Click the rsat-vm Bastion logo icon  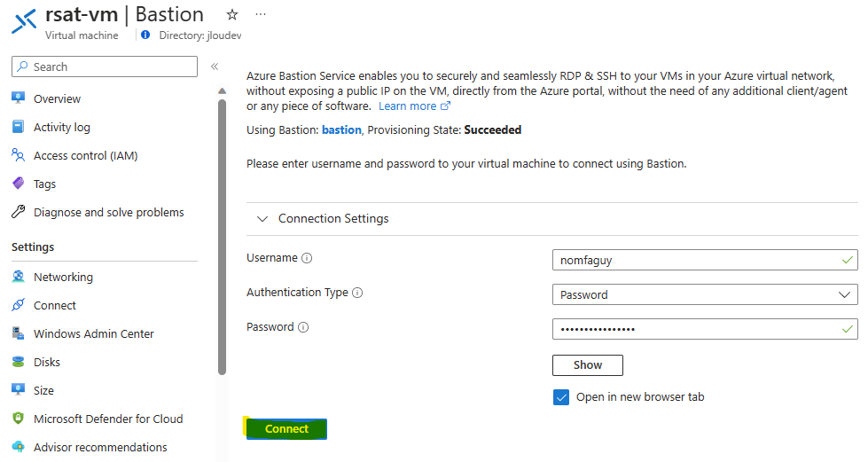(x=25, y=21)
